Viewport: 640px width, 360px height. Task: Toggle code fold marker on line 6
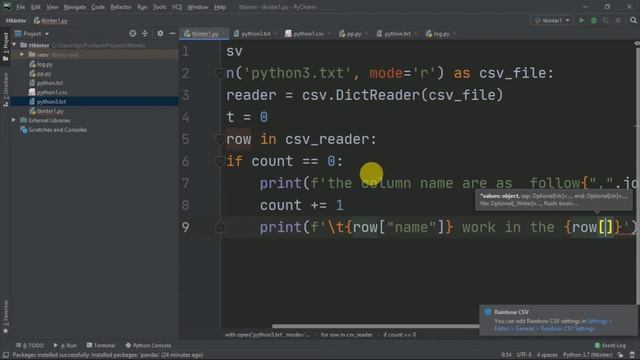[220, 161]
